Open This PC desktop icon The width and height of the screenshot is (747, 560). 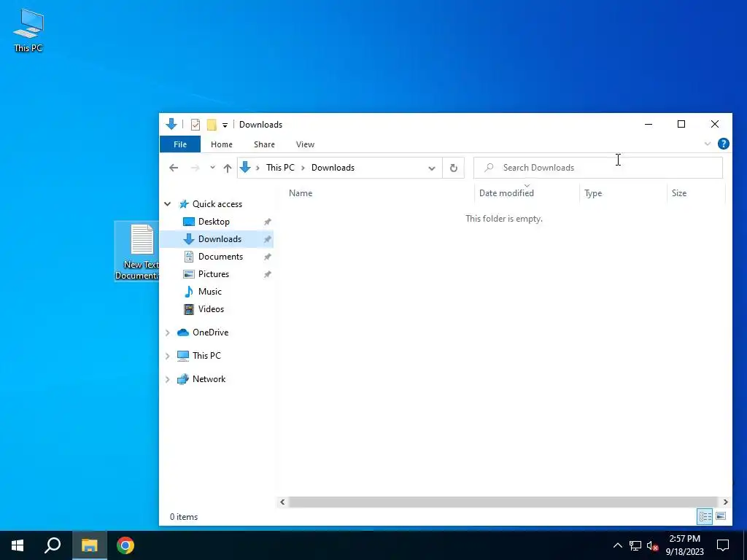click(28, 31)
